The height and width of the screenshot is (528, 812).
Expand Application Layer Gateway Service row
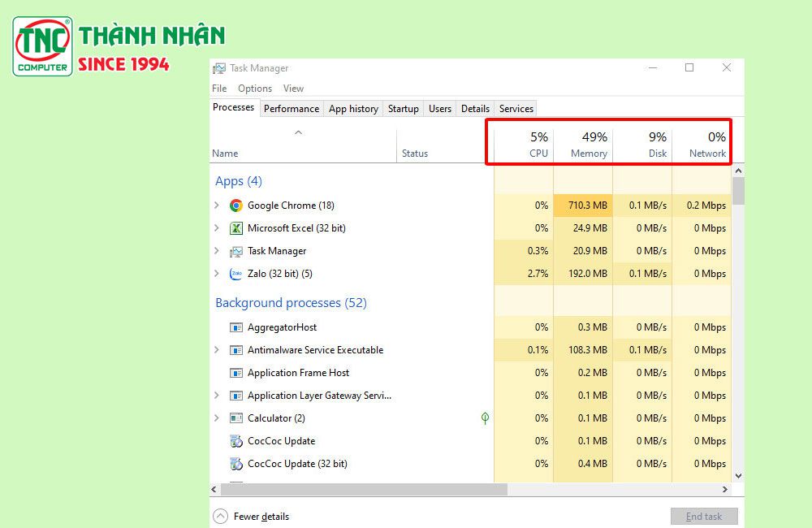click(217, 396)
